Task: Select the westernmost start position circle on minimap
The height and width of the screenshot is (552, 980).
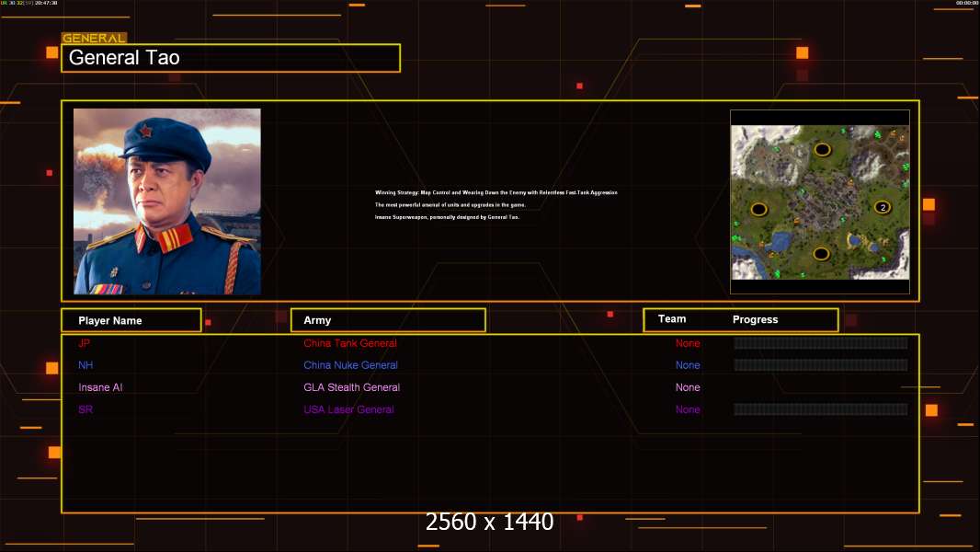Action: point(758,209)
